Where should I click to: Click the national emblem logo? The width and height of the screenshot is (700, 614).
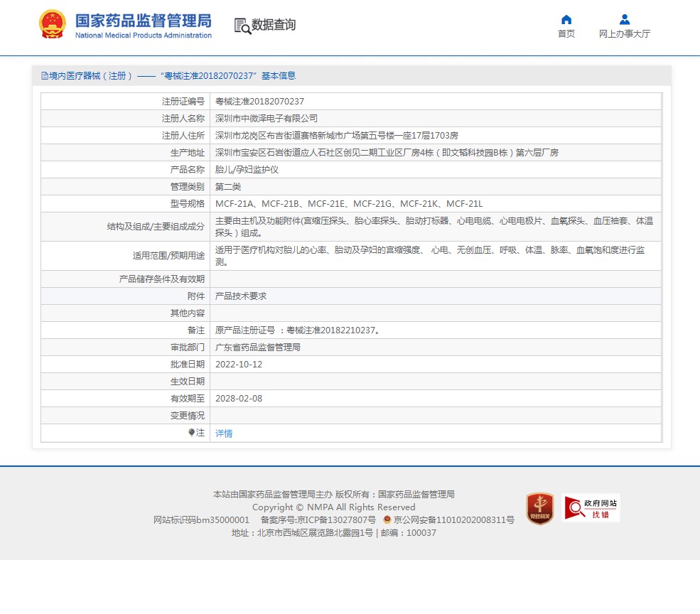(52, 25)
